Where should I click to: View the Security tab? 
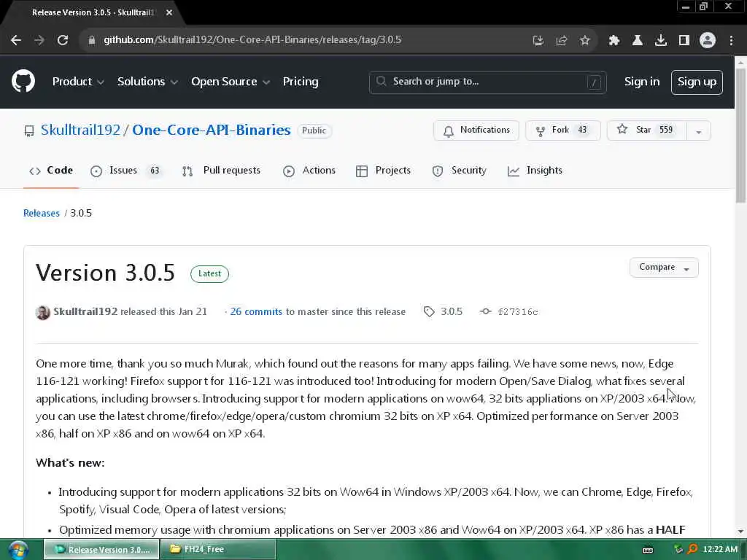[460, 171]
